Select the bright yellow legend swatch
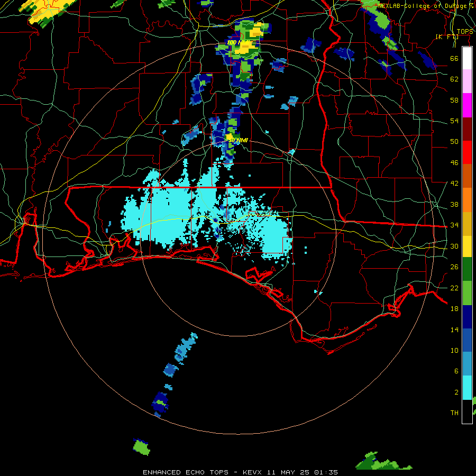 point(467,246)
